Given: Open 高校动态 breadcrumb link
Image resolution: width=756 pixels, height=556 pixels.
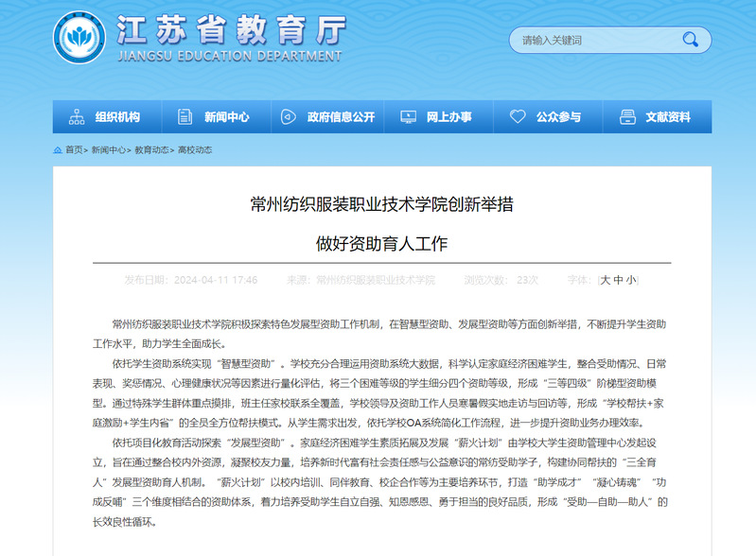Looking at the screenshot, I should tap(194, 150).
